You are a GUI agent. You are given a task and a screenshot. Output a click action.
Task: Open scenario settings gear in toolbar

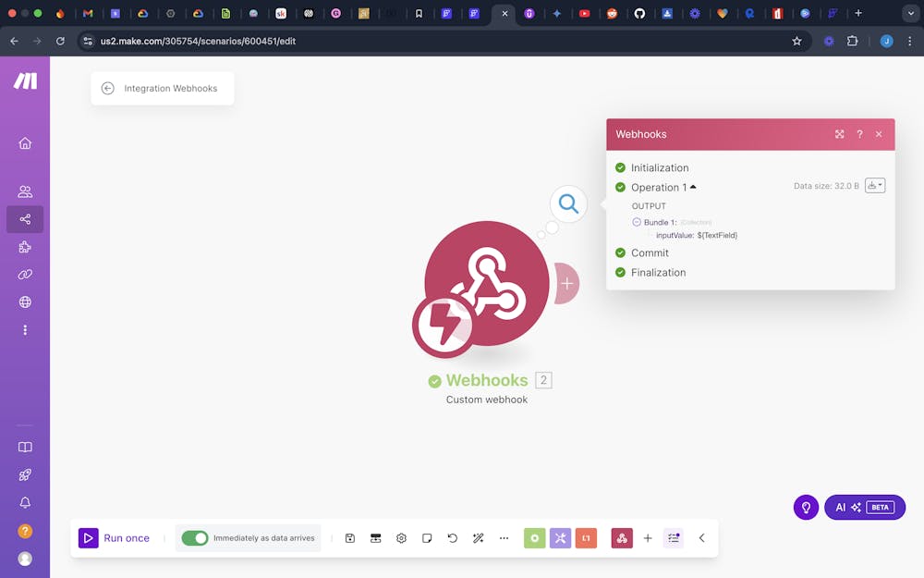(x=401, y=538)
